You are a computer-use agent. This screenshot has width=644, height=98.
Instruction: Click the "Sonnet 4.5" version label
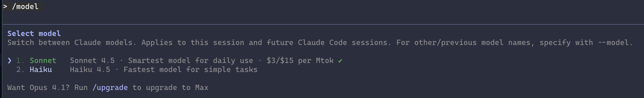(x=92, y=61)
